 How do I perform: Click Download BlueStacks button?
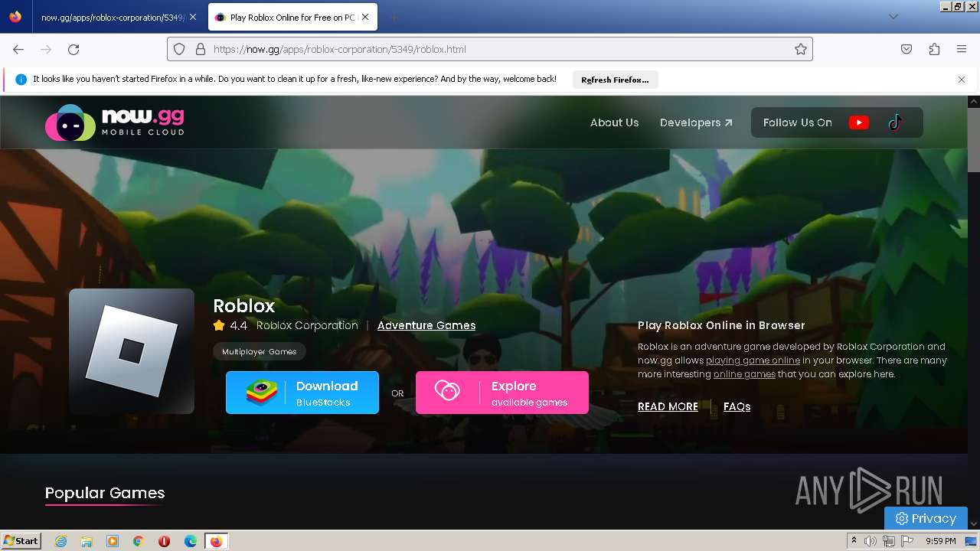[302, 393]
